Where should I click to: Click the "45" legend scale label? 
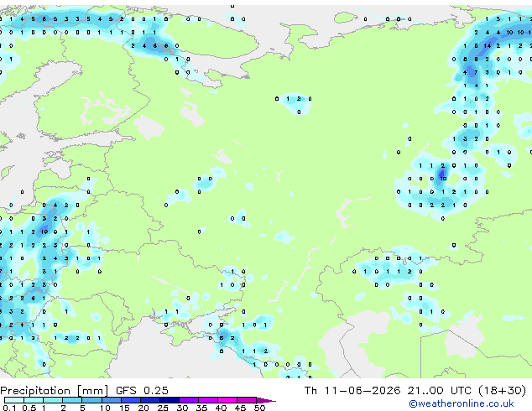240,408
